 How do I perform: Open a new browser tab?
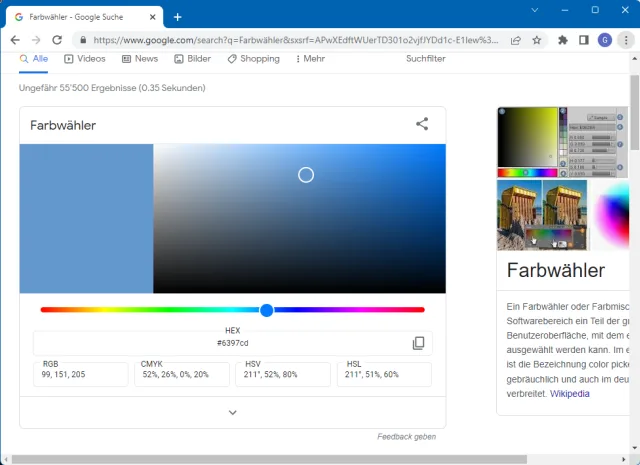point(177,16)
